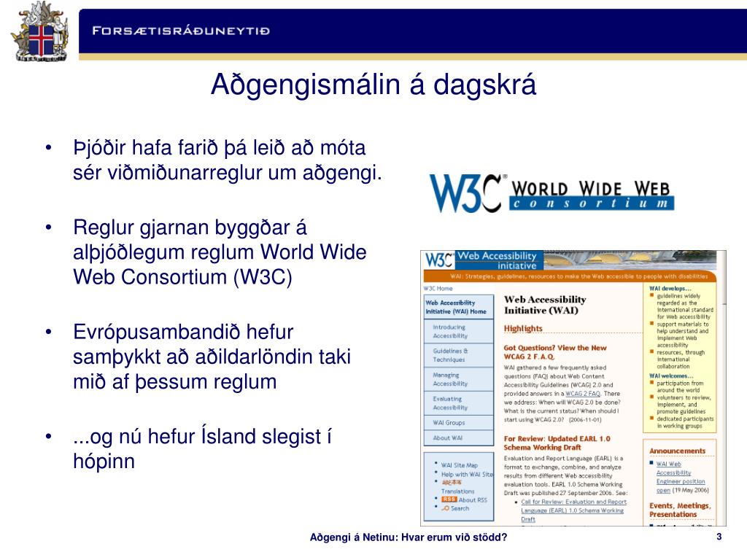This screenshot has height=560, width=747.
Task: Open the About RSS link
Action: [x=473, y=500]
